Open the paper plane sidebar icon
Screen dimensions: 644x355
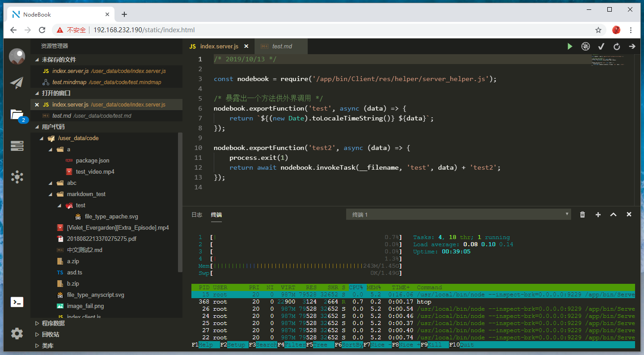[17, 83]
